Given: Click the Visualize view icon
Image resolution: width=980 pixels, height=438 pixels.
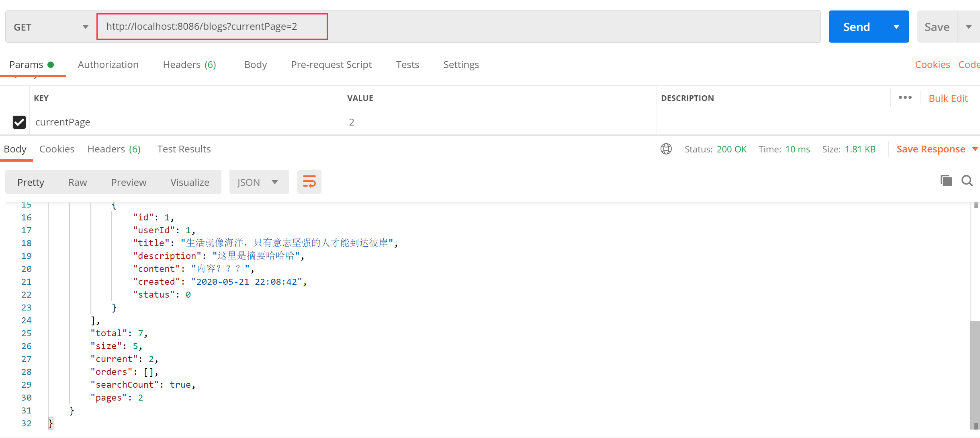Looking at the screenshot, I should pyautogui.click(x=189, y=182).
